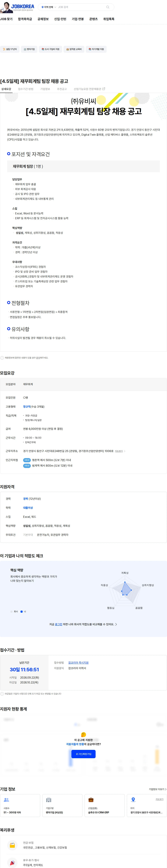Click info icon beside 마감일은 기업의 사정
The height and width of the screenshot is (868, 167).
tap(2, 694)
